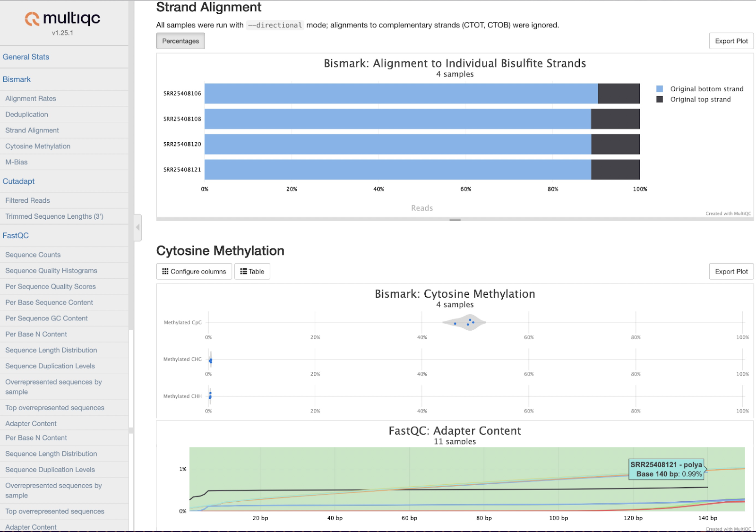Click SRR25408121 dark bar segment
The image size is (756, 532).
click(x=615, y=170)
